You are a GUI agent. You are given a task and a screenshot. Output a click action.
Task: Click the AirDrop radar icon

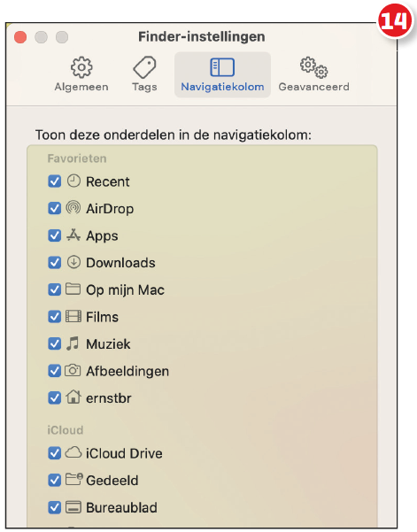click(x=73, y=208)
